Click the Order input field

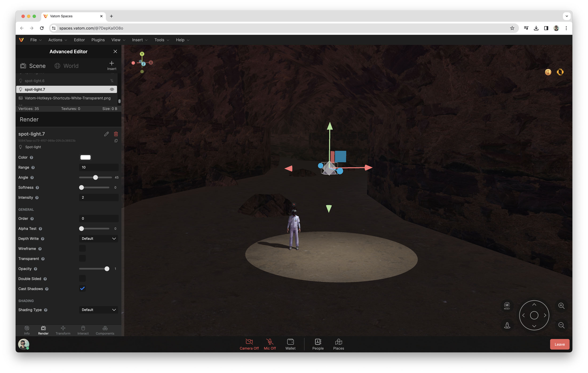click(x=99, y=219)
